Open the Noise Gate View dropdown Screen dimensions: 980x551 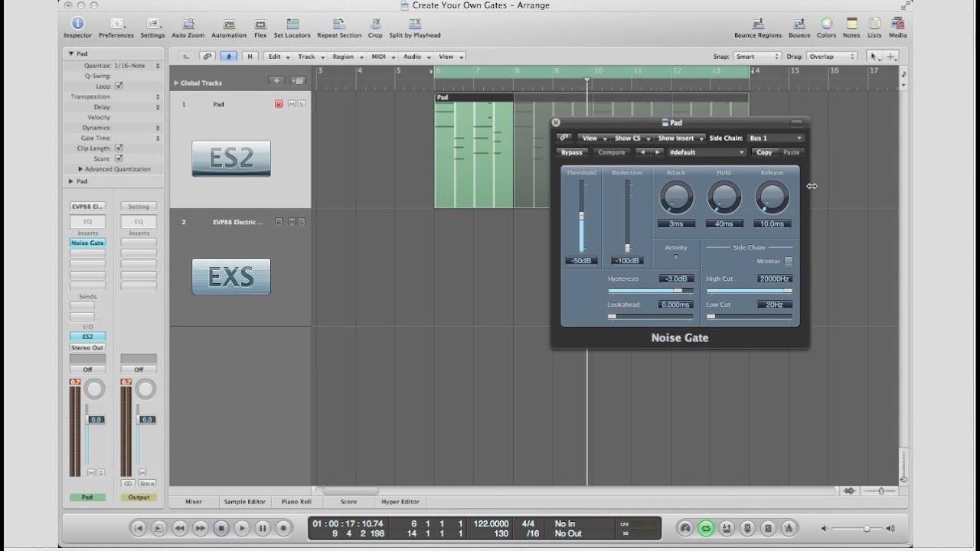click(x=593, y=139)
